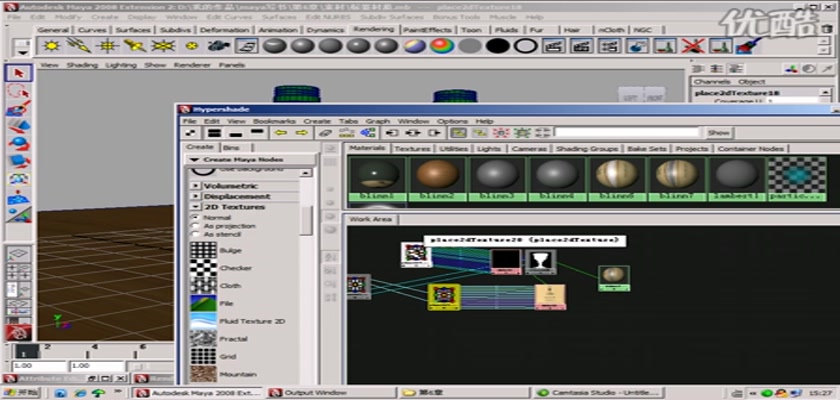
Task: Show input and output connections
Action: click(x=413, y=132)
